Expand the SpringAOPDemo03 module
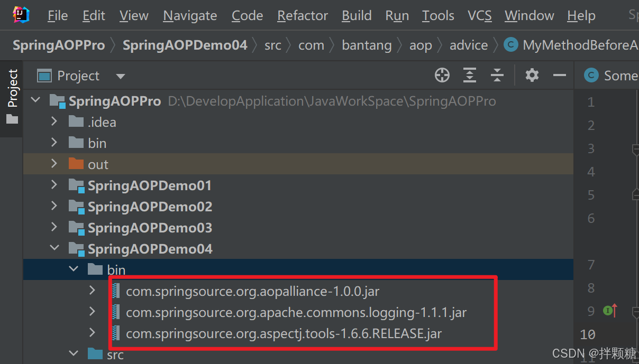Image resolution: width=639 pixels, height=364 pixels. pyautogui.click(x=54, y=227)
